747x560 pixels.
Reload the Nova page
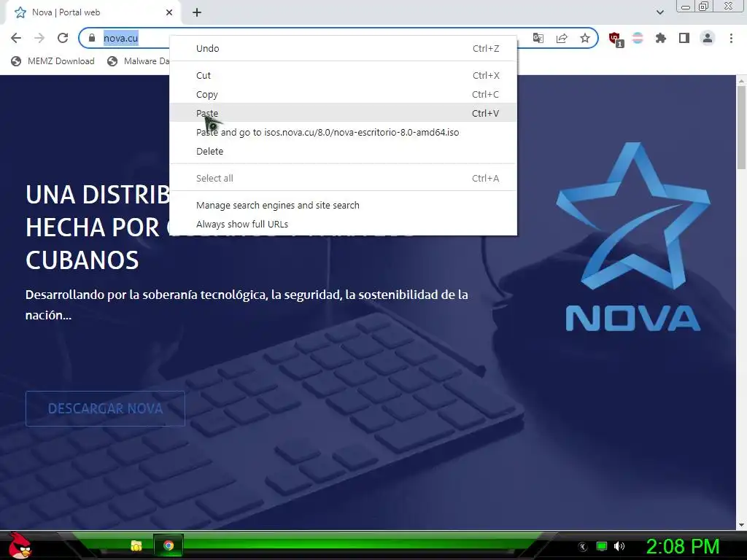coord(63,38)
